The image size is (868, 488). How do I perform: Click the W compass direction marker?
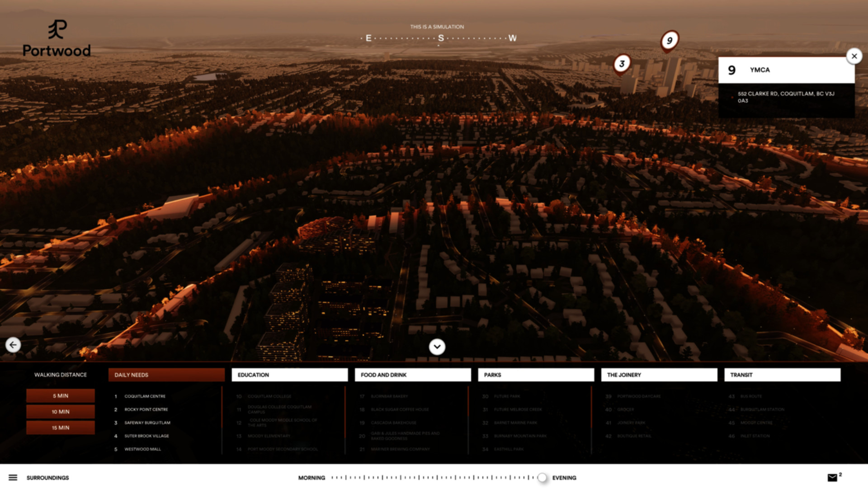pos(512,38)
